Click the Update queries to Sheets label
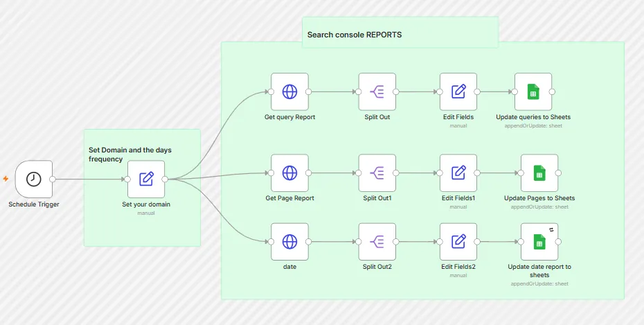 [x=533, y=117]
